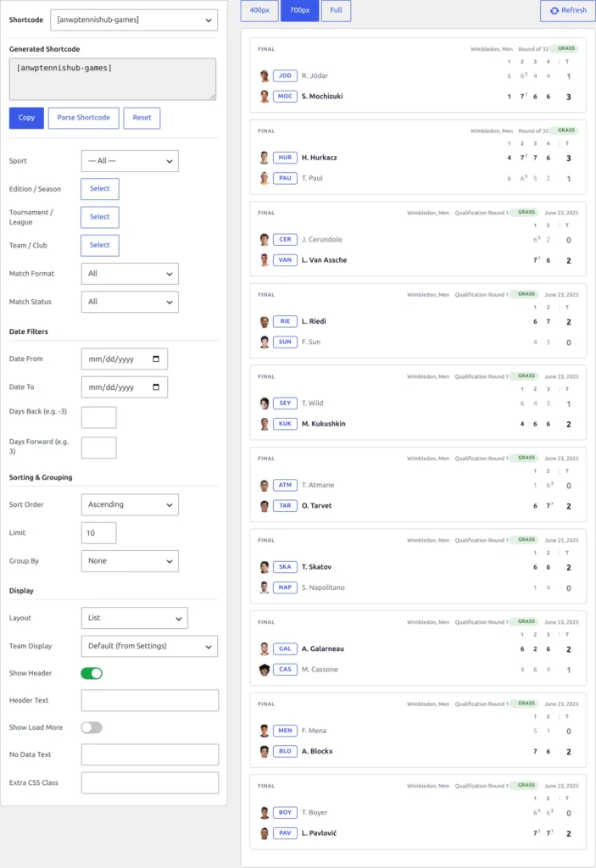This screenshot has height=868, width=596.
Task: Click A. Galarneau player avatar
Action: 265,648
